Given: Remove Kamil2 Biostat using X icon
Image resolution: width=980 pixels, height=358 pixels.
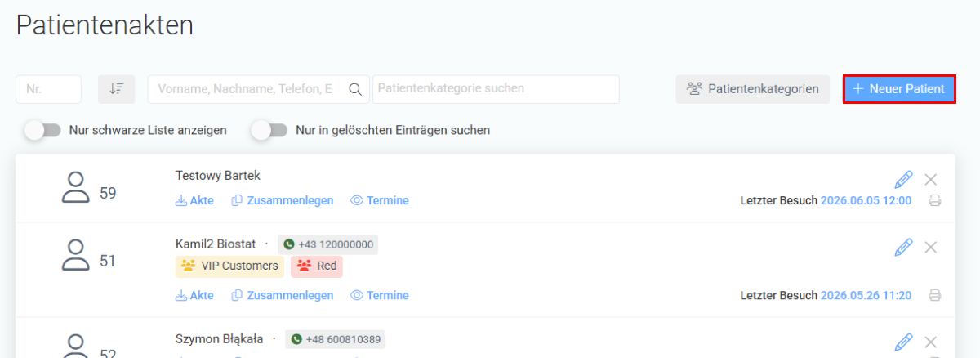Looking at the screenshot, I should coord(930,247).
